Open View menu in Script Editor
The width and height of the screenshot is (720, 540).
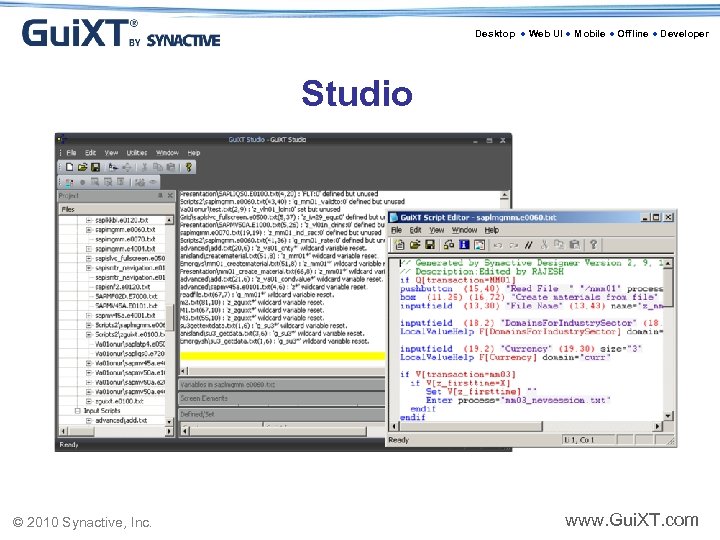[437, 230]
